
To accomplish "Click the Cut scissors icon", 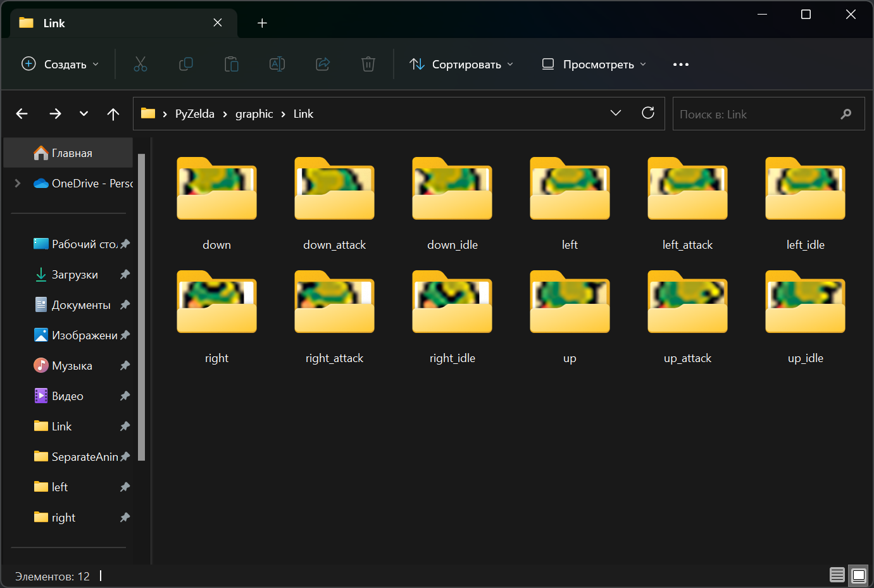I will (140, 64).
